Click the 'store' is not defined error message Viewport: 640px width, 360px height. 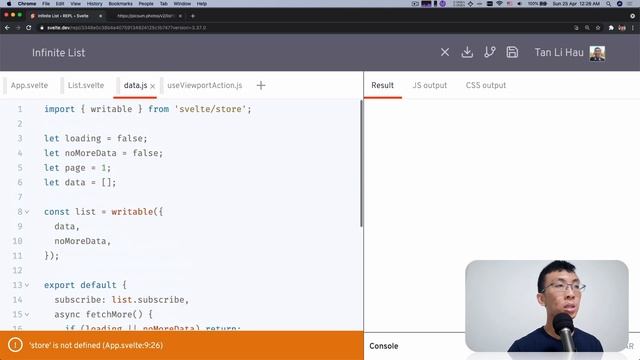[96, 345]
